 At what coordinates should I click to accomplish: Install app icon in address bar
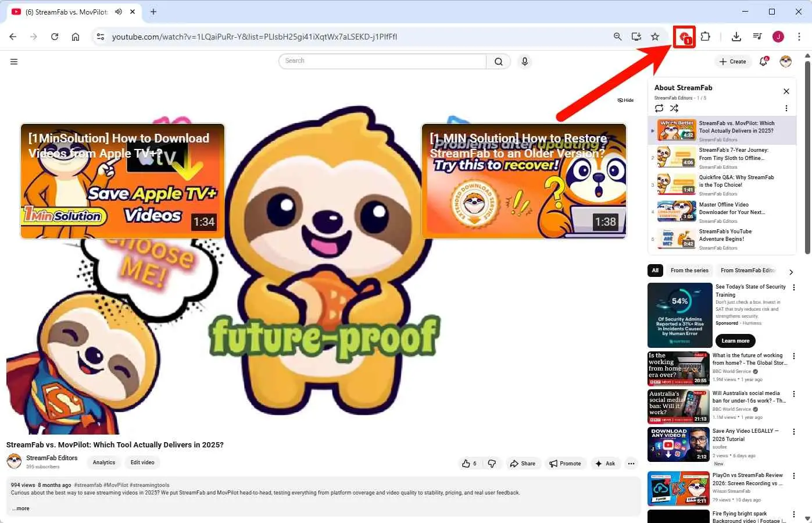636,37
